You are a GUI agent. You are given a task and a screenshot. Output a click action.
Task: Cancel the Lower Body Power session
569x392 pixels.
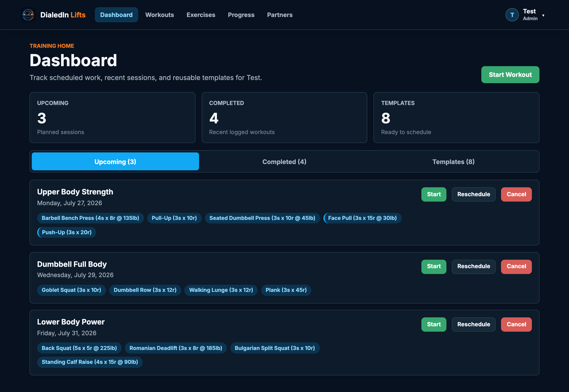coord(516,325)
